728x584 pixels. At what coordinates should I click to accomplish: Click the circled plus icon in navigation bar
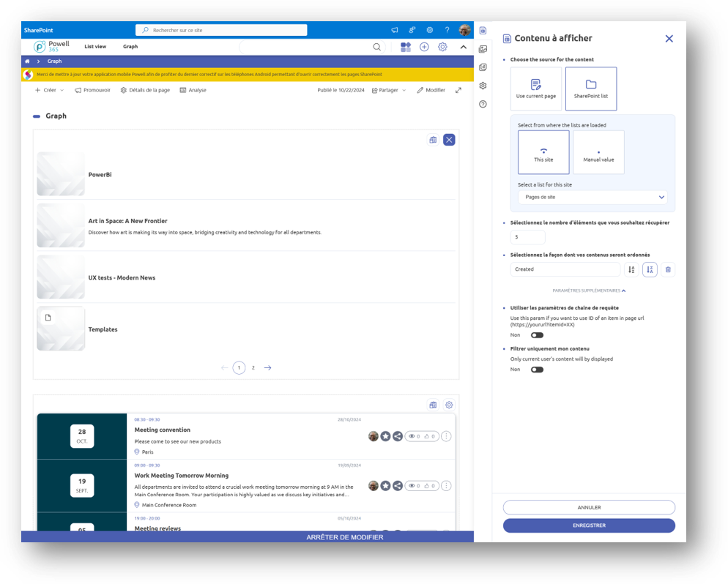(x=424, y=47)
